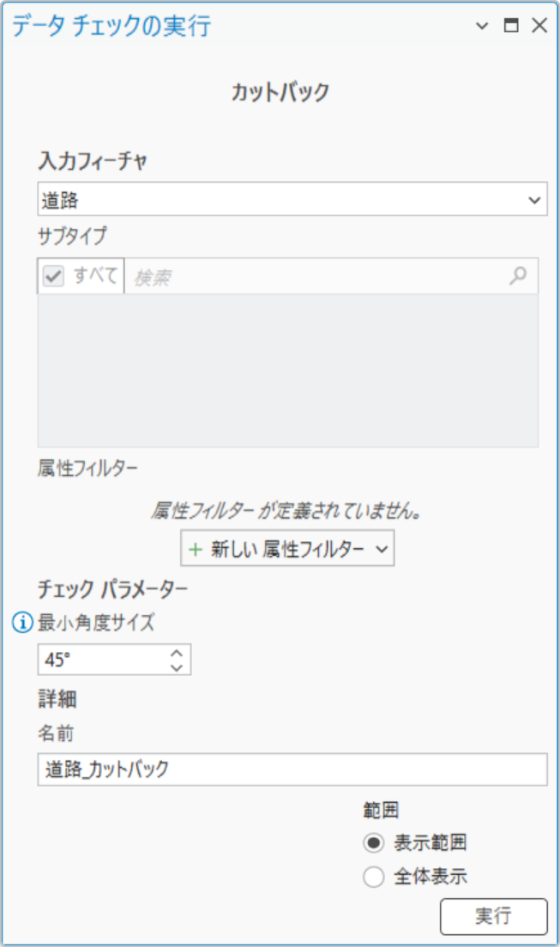Click the カットバック check title heading

coord(280,93)
